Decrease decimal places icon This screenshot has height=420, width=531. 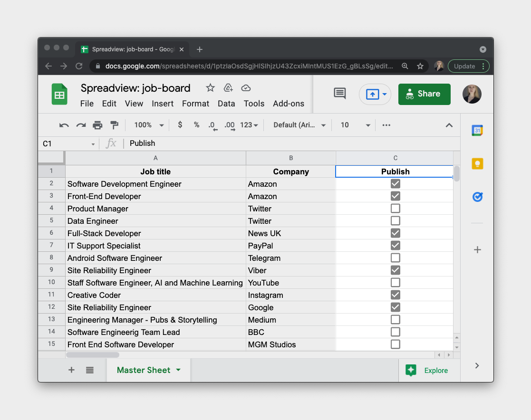[x=212, y=124]
